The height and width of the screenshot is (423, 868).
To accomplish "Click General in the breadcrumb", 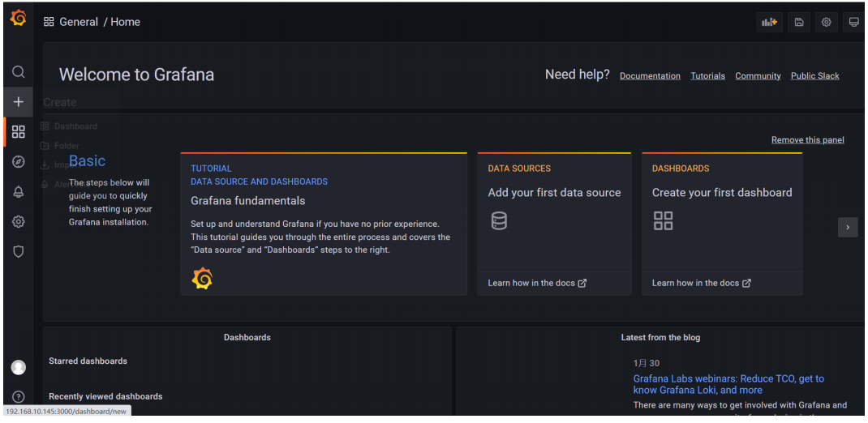I will pos(79,22).
